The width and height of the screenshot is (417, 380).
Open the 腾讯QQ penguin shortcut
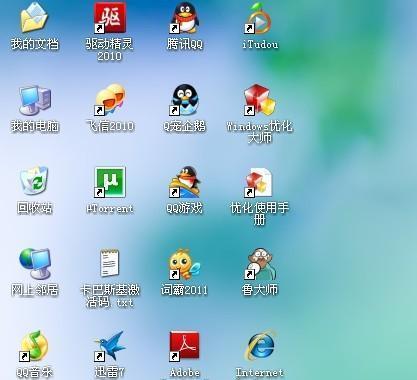pos(185,17)
